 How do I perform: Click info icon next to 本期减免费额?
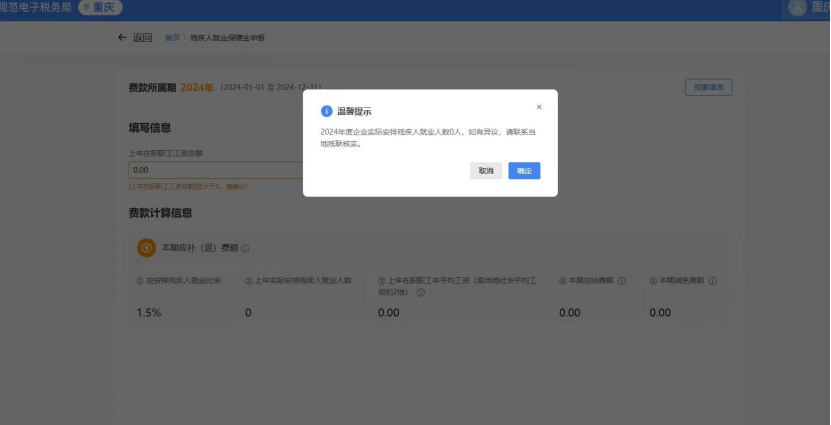[712, 281]
